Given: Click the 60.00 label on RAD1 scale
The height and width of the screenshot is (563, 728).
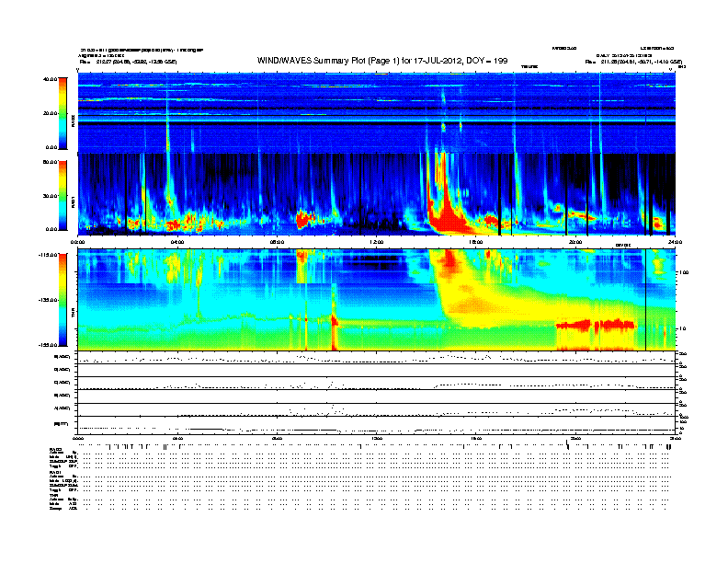Looking at the screenshot, I should point(50,162).
